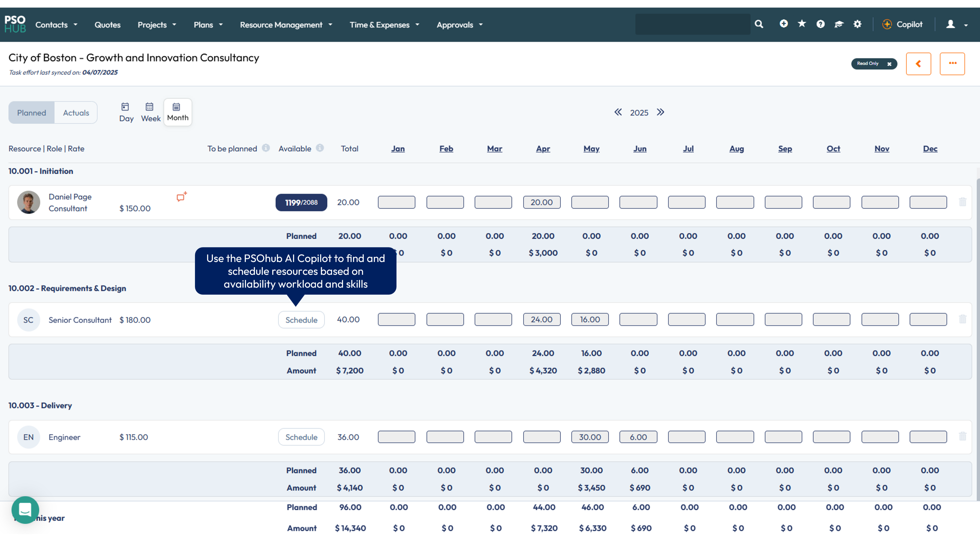Open the Quotes menu item
Viewport: 980px width, 551px height.
pos(107,24)
